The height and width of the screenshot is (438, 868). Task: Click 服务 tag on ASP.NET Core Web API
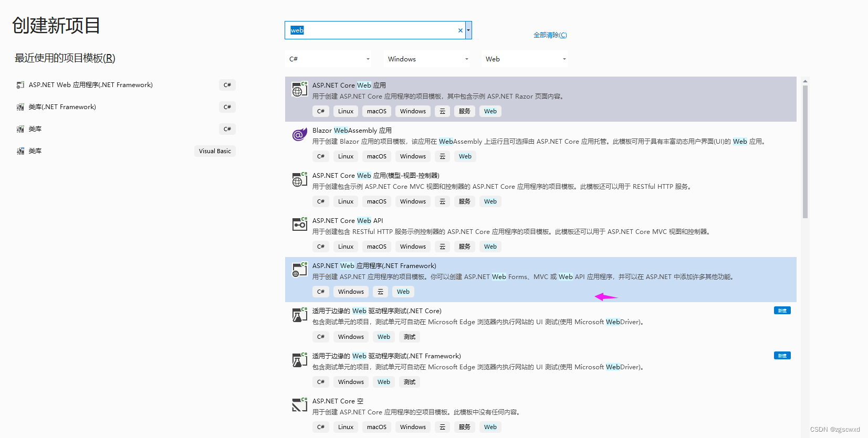pos(464,247)
